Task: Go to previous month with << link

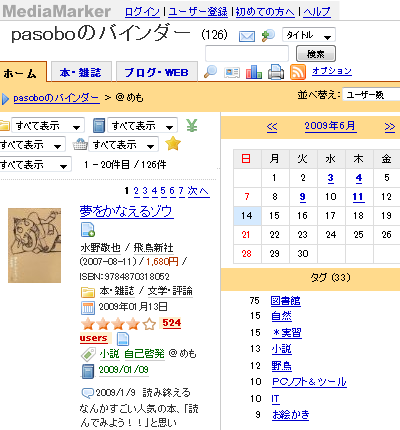Action: point(272,127)
